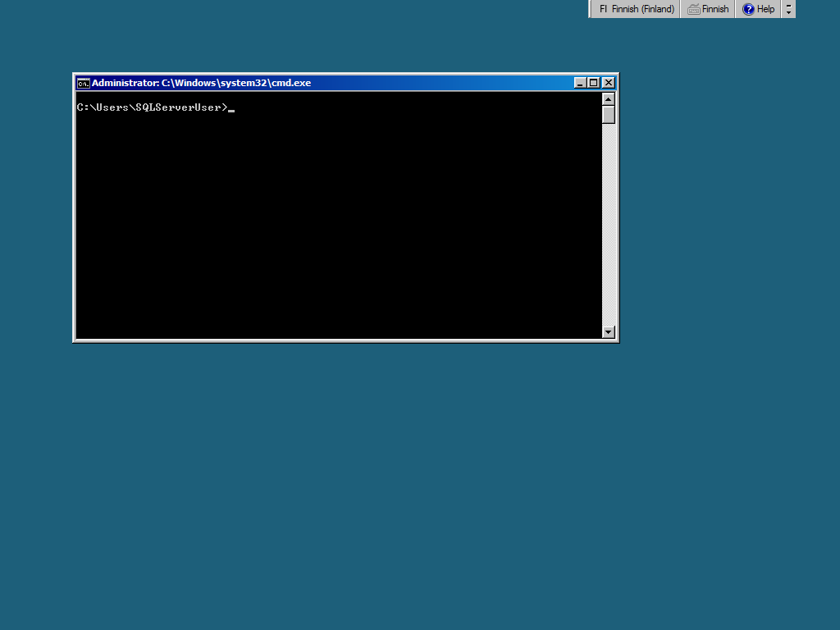Minimize the language bar using the small dash
The height and width of the screenshot is (630, 840).
pos(788,5)
